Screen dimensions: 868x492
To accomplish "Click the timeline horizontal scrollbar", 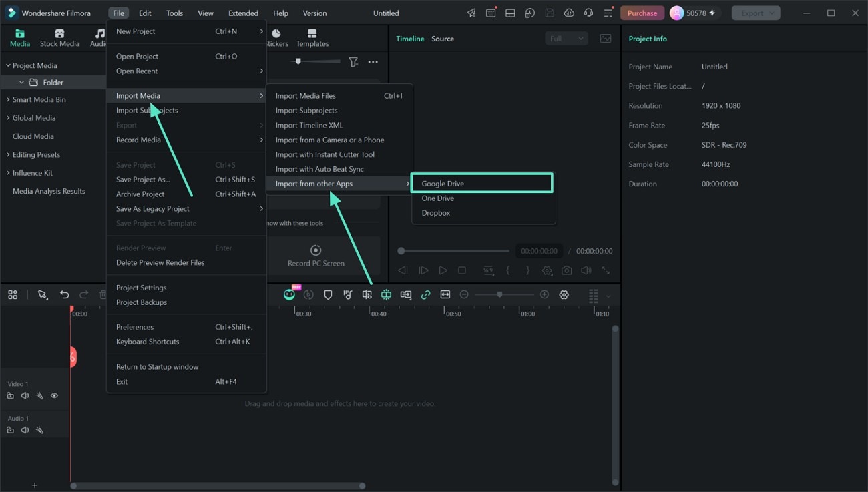I will pos(218,486).
